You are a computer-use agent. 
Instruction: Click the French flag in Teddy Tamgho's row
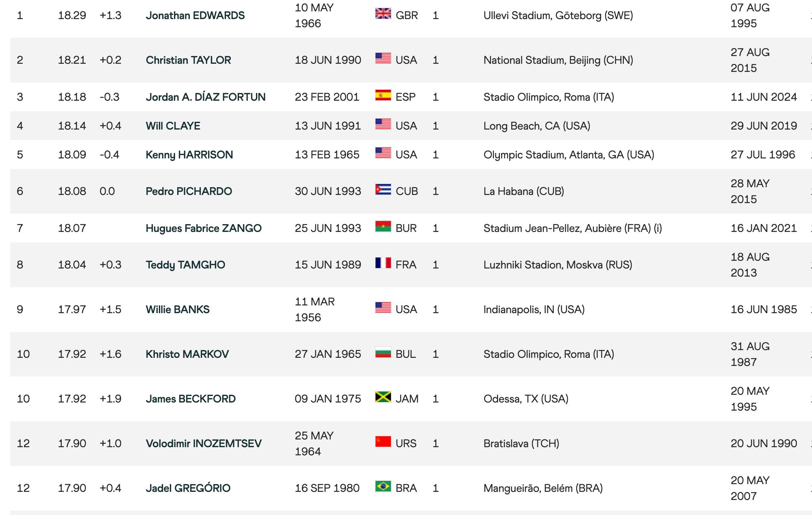click(383, 263)
